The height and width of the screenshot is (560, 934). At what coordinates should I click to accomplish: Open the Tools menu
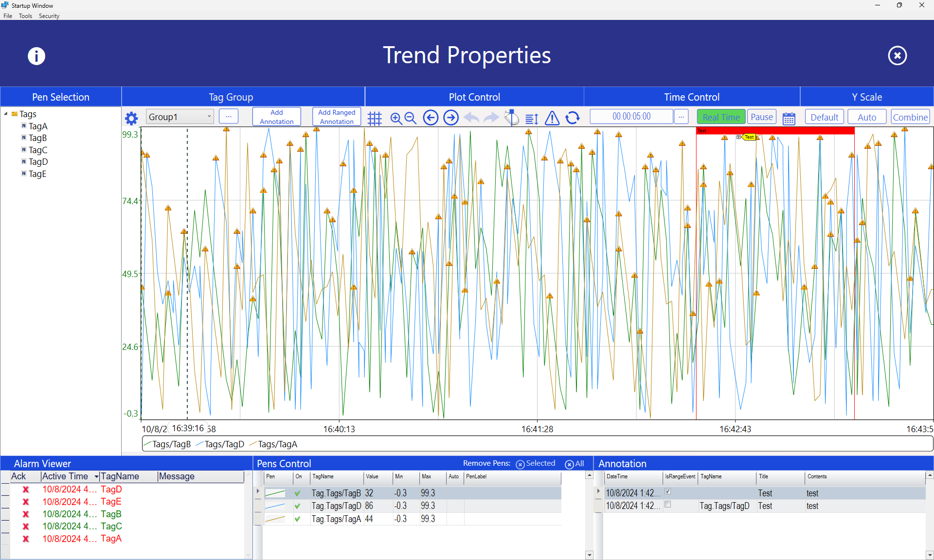tap(25, 16)
